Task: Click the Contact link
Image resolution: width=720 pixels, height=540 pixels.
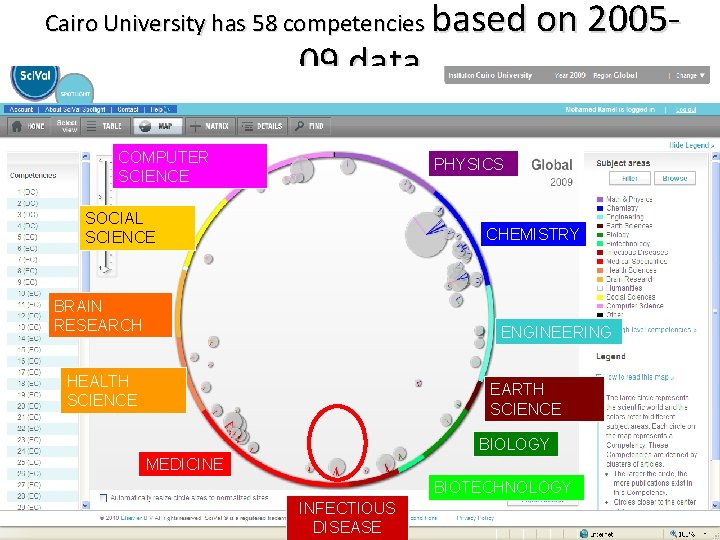Action: click(x=128, y=109)
